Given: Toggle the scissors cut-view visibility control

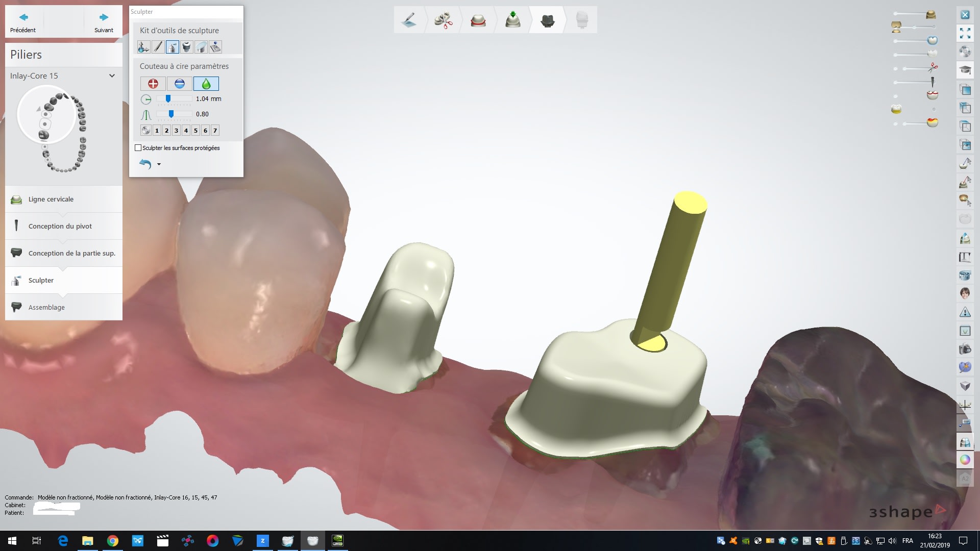Looking at the screenshot, I should click(933, 68).
